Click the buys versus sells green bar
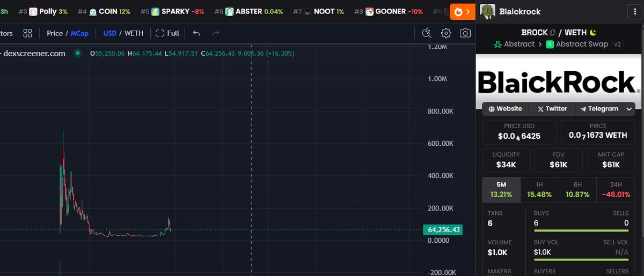644x276 pixels. click(x=581, y=231)
